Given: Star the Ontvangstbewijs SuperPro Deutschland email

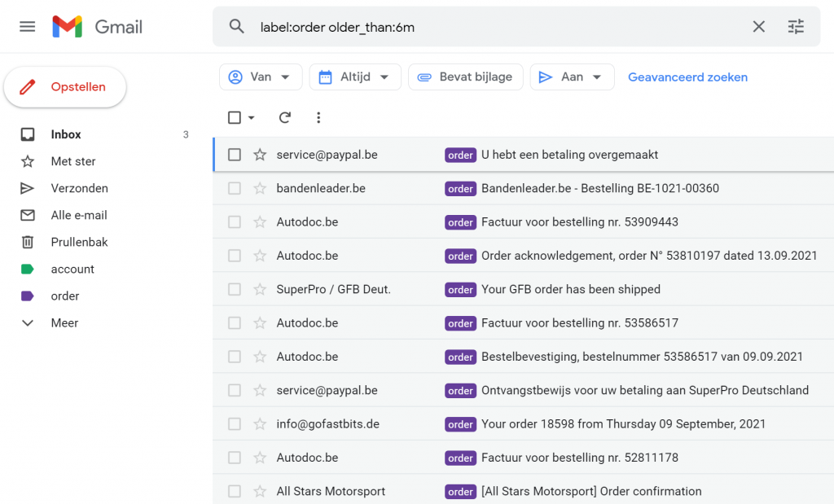Looking at the screenshot, I should click(260, 390).
